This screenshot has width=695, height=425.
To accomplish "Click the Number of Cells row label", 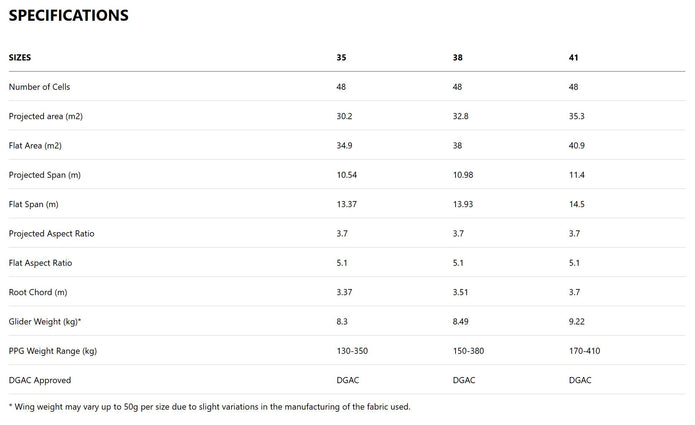I will coord(42,87).
